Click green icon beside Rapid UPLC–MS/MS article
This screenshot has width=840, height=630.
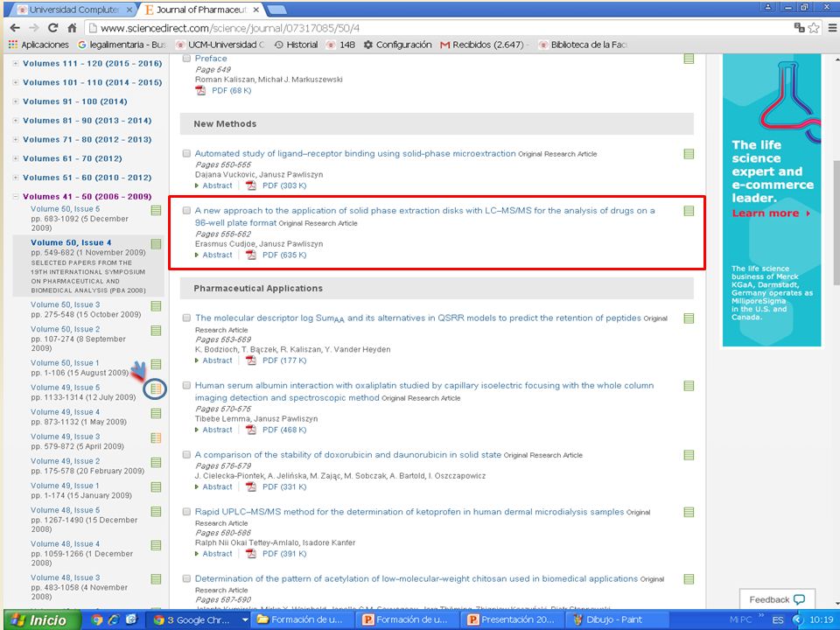pos(689,512)
